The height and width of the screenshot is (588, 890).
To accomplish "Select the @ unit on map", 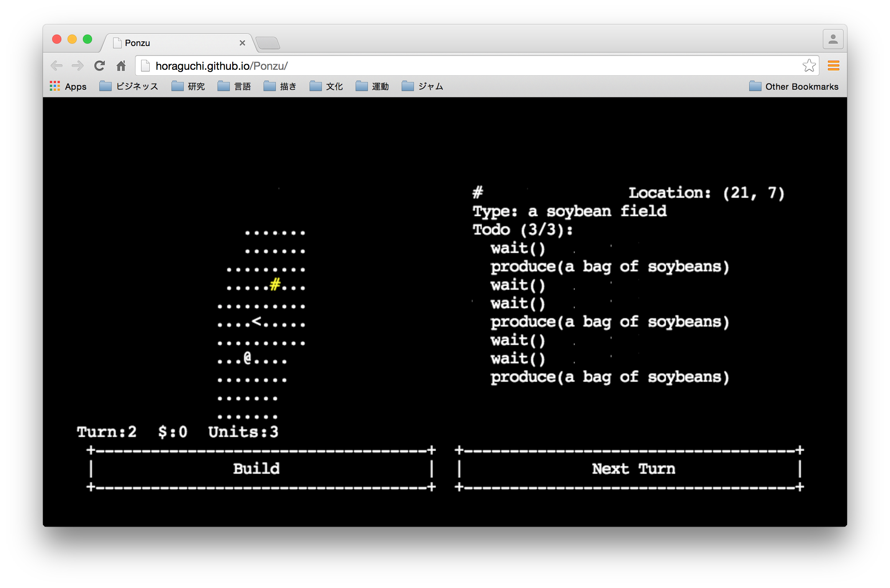I will click(247, 358).
